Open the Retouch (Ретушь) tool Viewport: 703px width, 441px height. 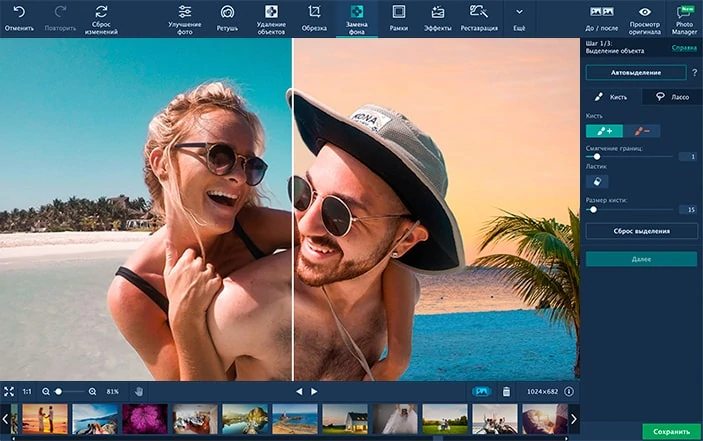[227, 13]
